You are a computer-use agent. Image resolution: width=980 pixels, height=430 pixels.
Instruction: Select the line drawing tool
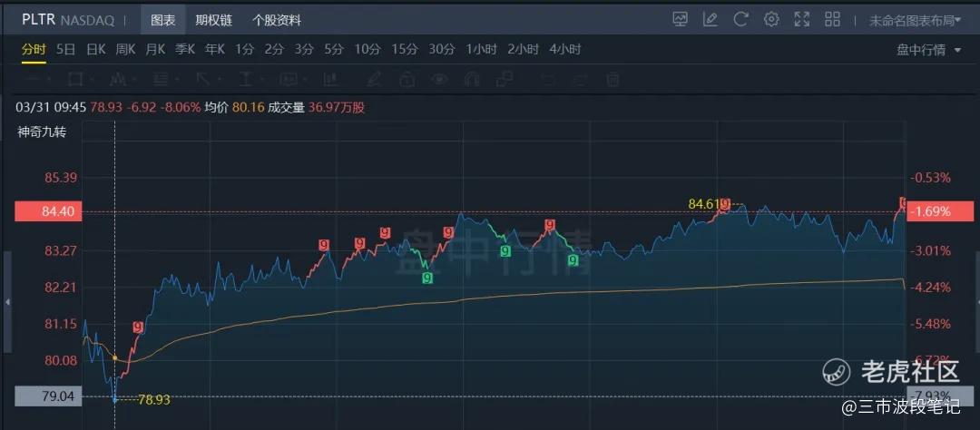click(34, 79)
